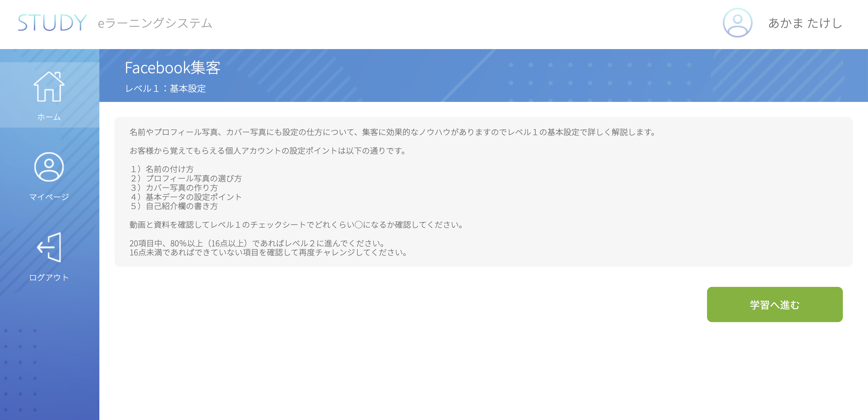This screenshot has width=868, height=420.
Task: Click the user avatar icon in header
Action: pyautogui.click(x=737, y=23)
